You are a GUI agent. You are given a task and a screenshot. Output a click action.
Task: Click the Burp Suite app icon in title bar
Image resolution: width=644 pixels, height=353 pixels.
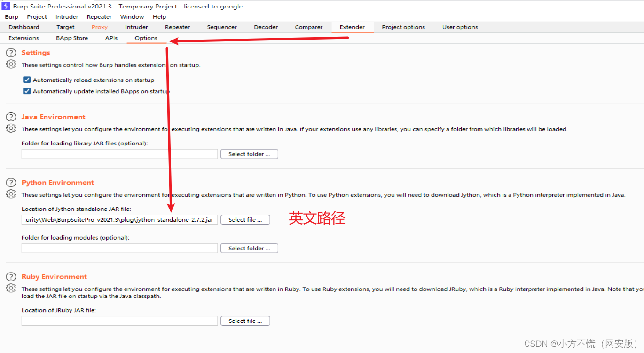pyautogui.click(x=7, y=6)
